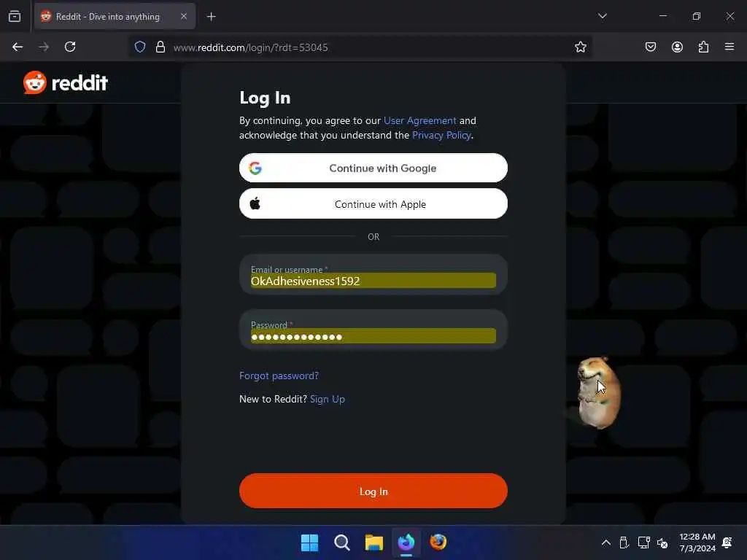
Task: Continue with Apple
Action: click(373, 204)
